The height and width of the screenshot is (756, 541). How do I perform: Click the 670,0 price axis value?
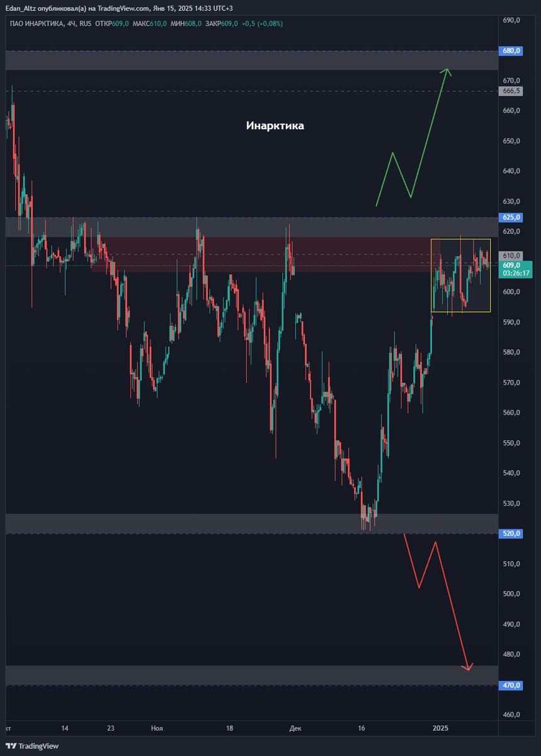click(511, 81)
